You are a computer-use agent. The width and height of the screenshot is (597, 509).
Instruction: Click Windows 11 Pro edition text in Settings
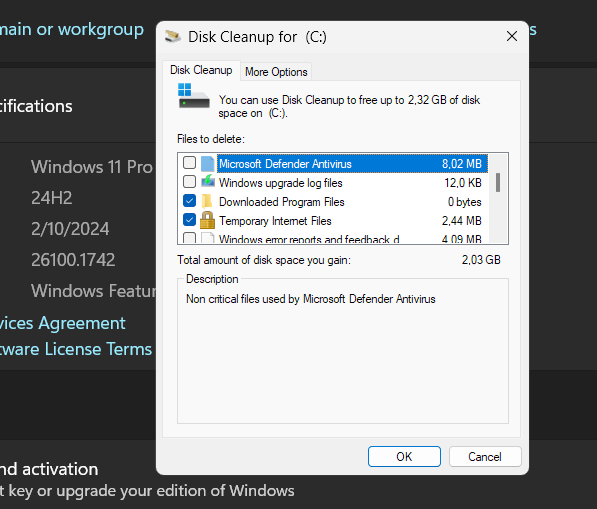tap(92, 167)
